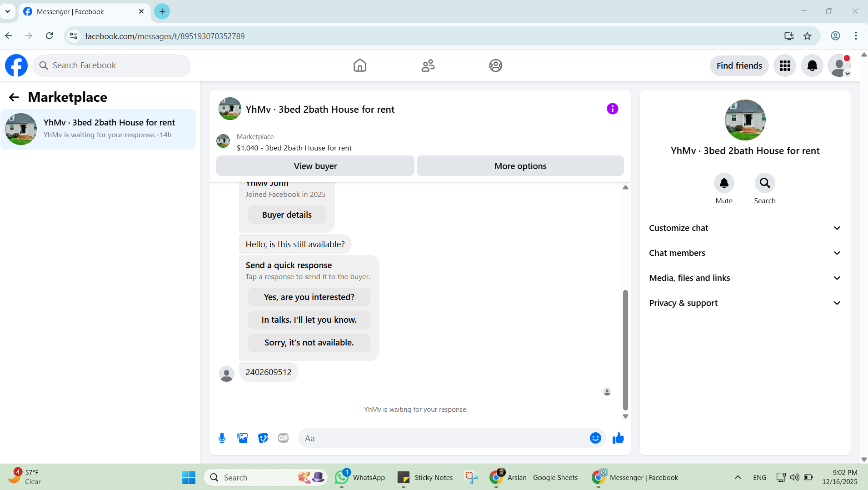Image resolution: width=868 pixels, height=490 pixels.
Task: Open Snipping Tool from the taskbar
Action: pyautogui.click(x=471, y=477)
